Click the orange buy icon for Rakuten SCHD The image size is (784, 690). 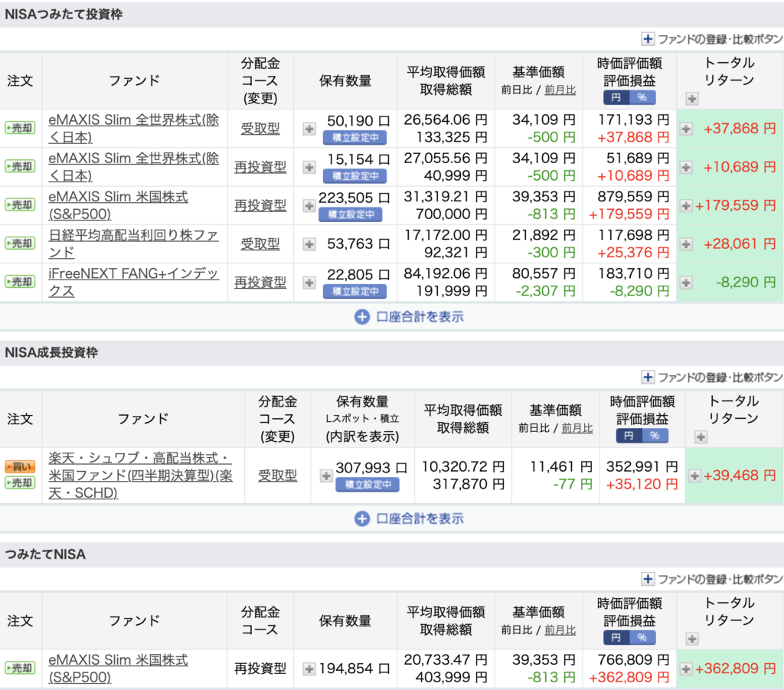coord(20,466)
